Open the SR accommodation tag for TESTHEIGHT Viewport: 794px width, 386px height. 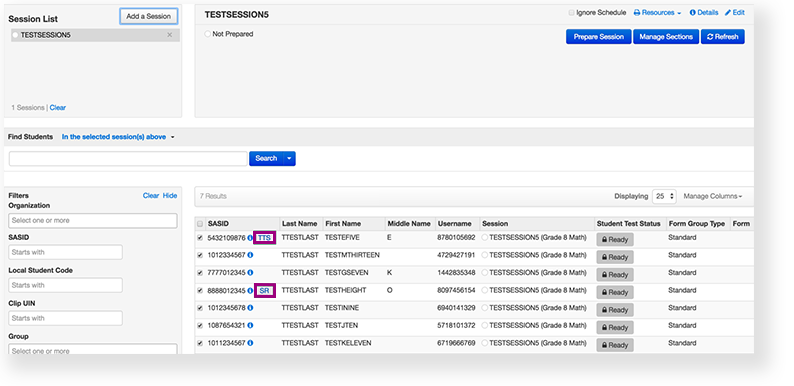(264, 291)
